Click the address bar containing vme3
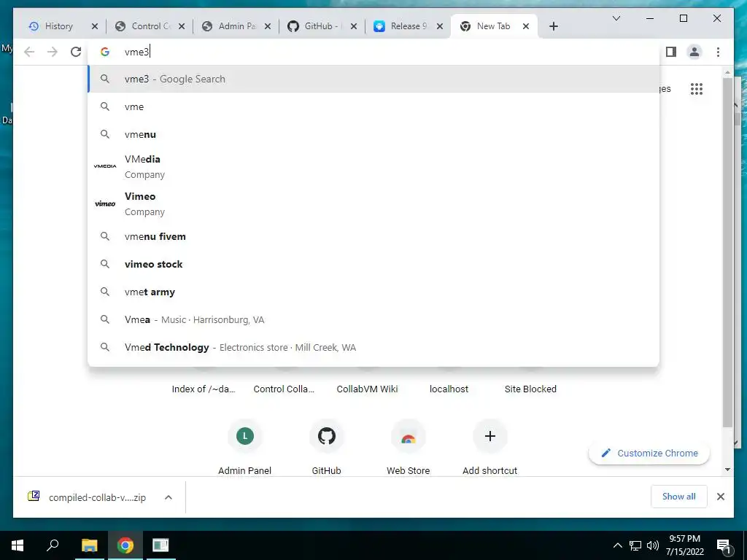 374,52
